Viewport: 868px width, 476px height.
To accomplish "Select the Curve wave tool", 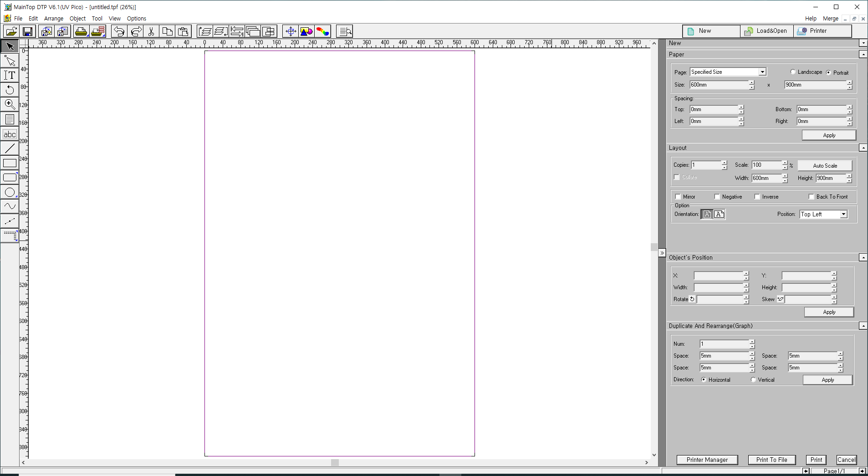I will pos(10,207).
